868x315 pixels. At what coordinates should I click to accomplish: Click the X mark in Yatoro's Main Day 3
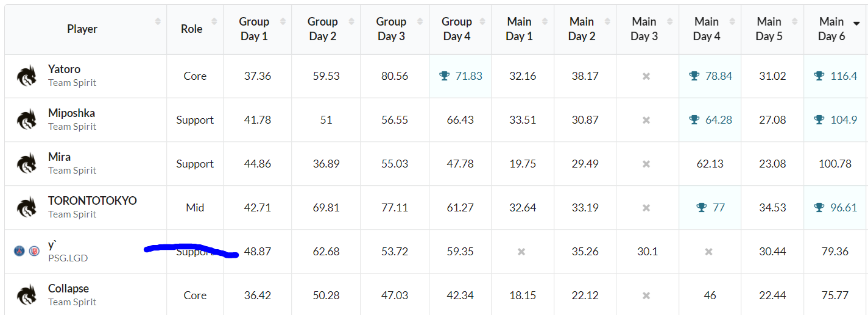point(646,76)
